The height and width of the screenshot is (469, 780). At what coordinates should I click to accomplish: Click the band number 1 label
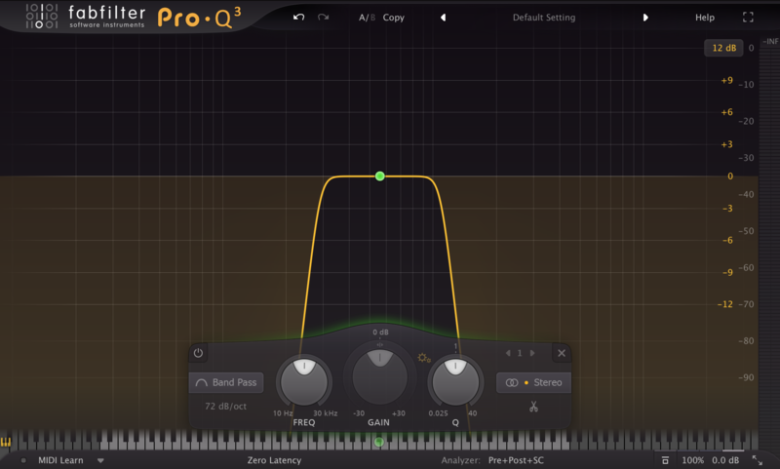[x=520, y=353]
